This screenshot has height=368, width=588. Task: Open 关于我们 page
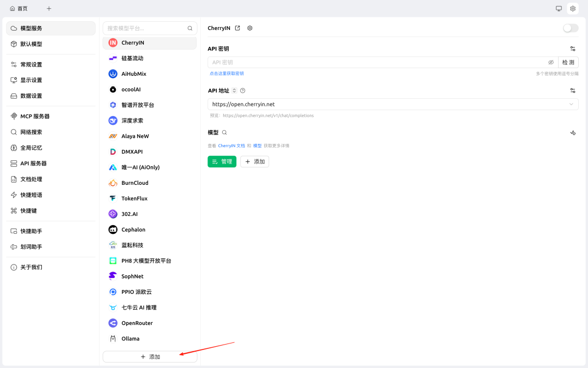tap(51, 267)
